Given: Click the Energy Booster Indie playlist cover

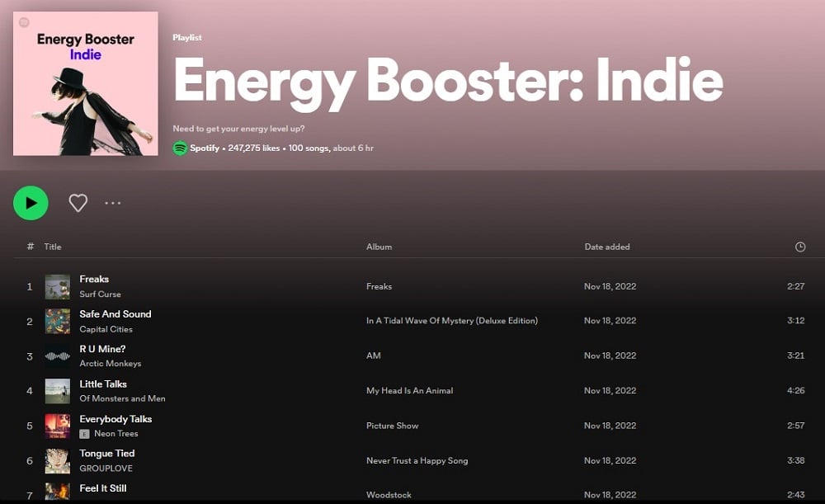Looking at the screenshot, I should click(85, 83).
